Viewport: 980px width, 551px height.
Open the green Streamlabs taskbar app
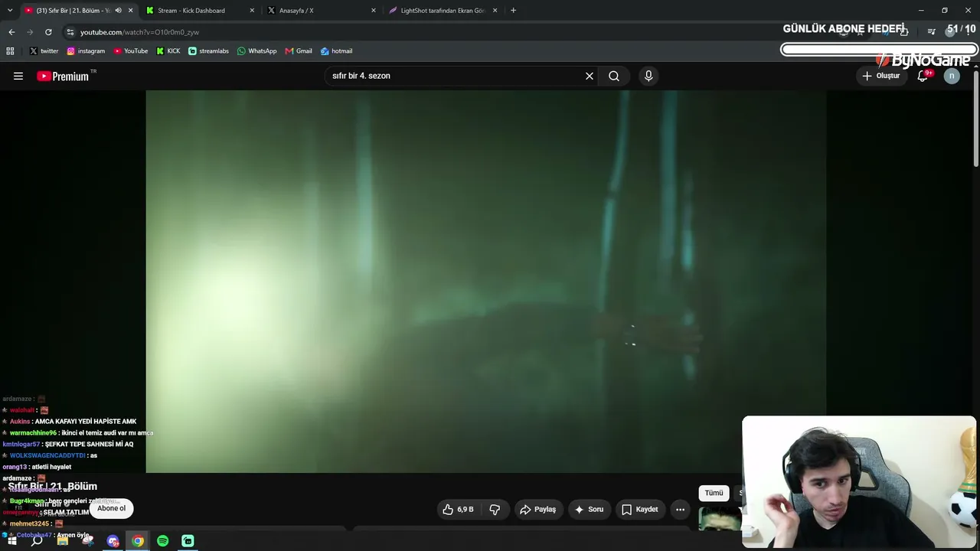(188, 541)
